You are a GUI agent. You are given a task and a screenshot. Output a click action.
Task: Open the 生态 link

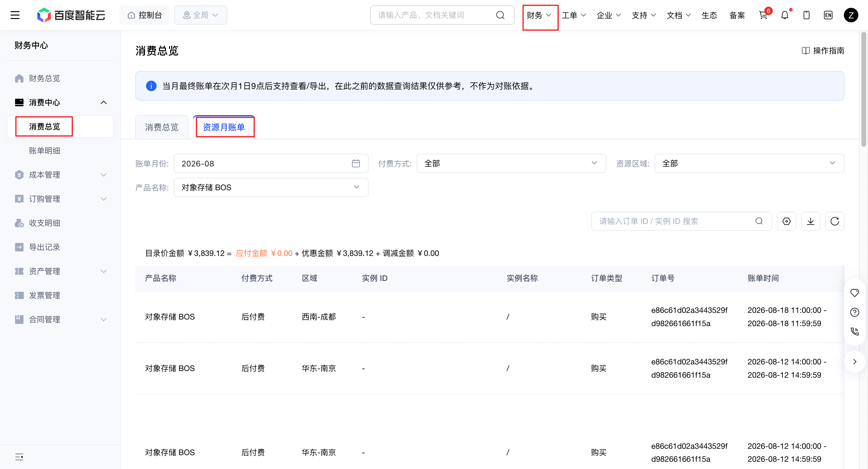(x=709, y=15)
